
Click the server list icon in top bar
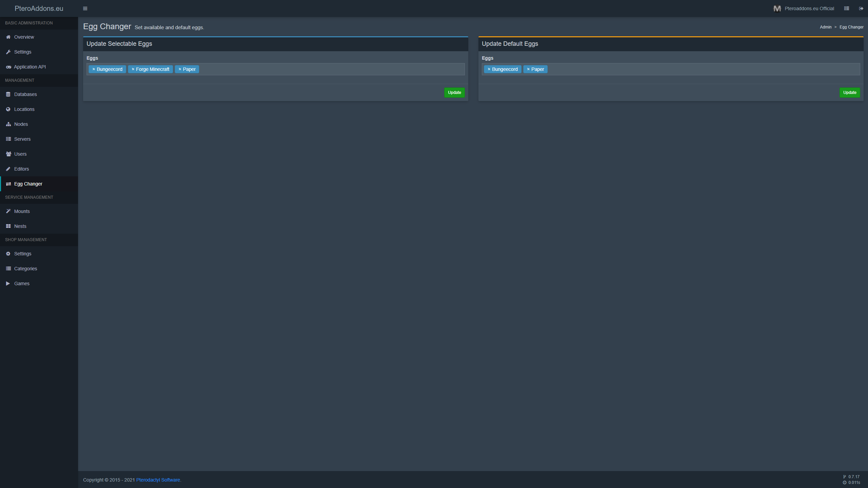[x=846, y=8]
